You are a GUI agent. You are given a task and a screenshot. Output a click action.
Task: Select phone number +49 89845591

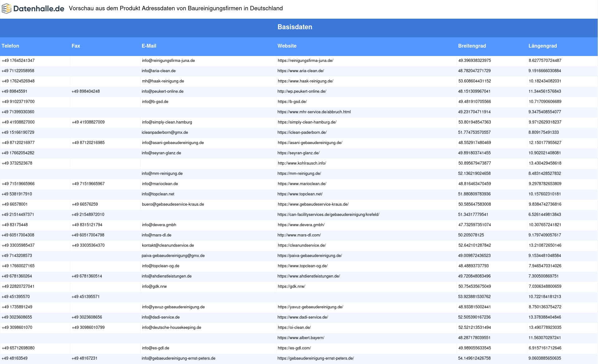(14, 91)
